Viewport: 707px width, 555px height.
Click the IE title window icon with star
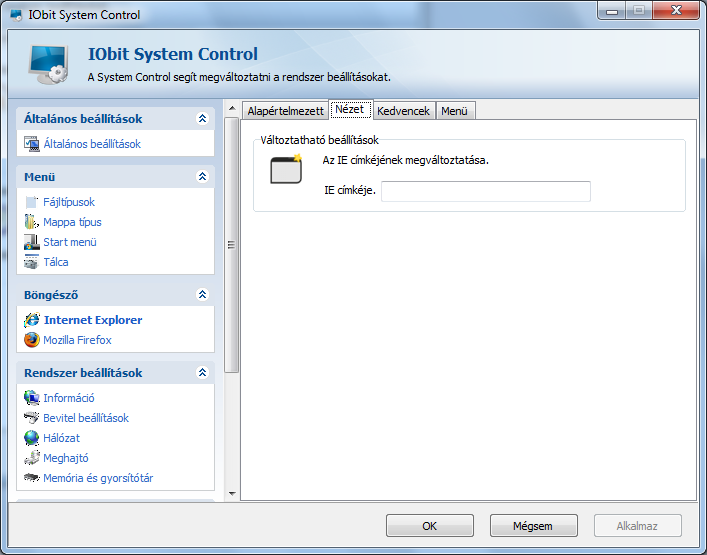point(286,169)
